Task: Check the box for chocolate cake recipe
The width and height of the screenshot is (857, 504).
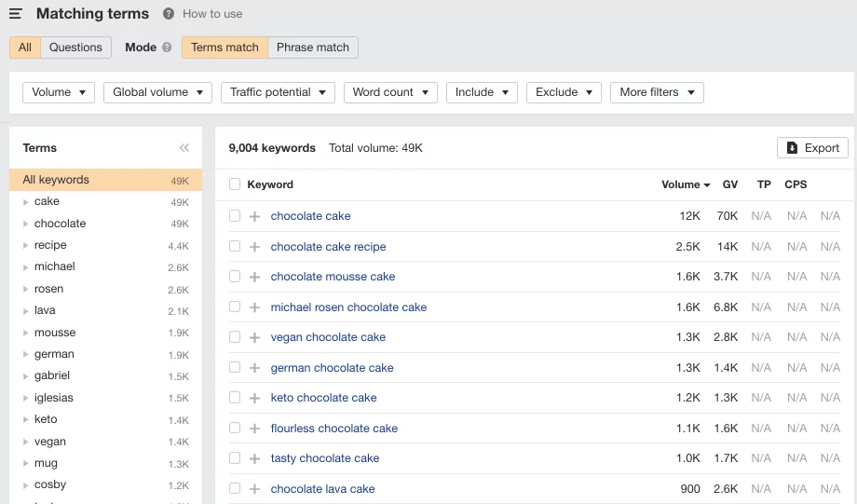Action: (235, 247)
